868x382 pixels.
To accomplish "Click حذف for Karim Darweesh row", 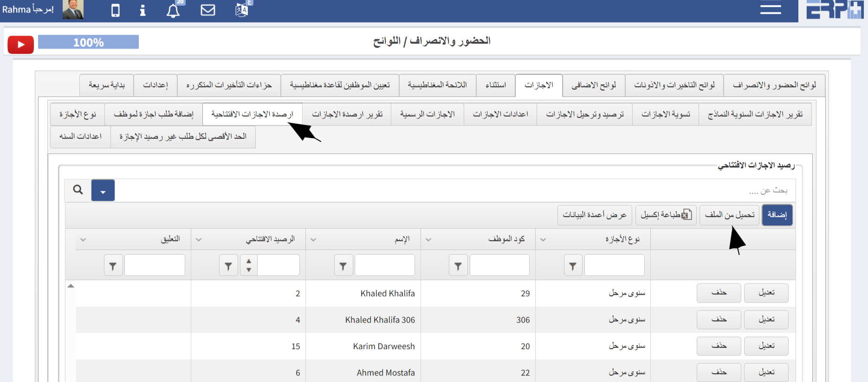I will click(x=719, y=346).
